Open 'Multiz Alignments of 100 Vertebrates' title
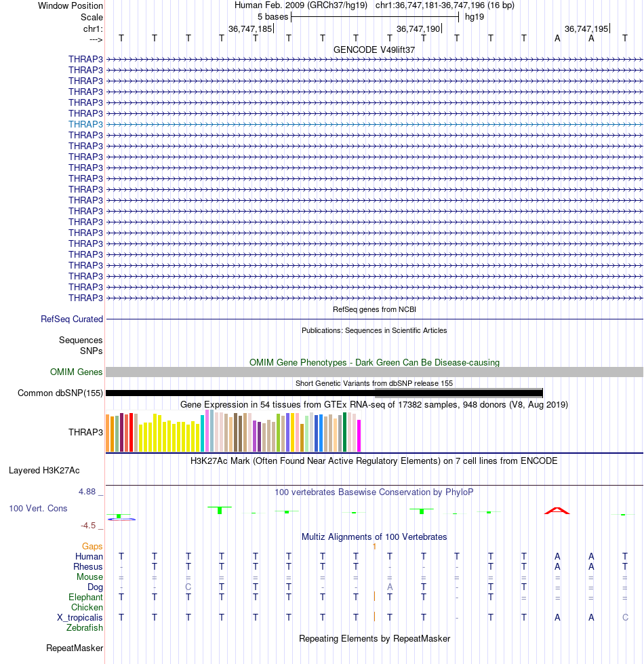Image resolution: width=644 pixels, height=664 pixels. [374, 536]
